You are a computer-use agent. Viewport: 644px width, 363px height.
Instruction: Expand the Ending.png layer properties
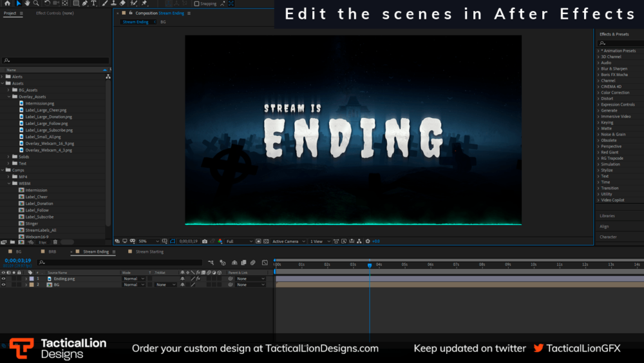(x=26, y=279)
